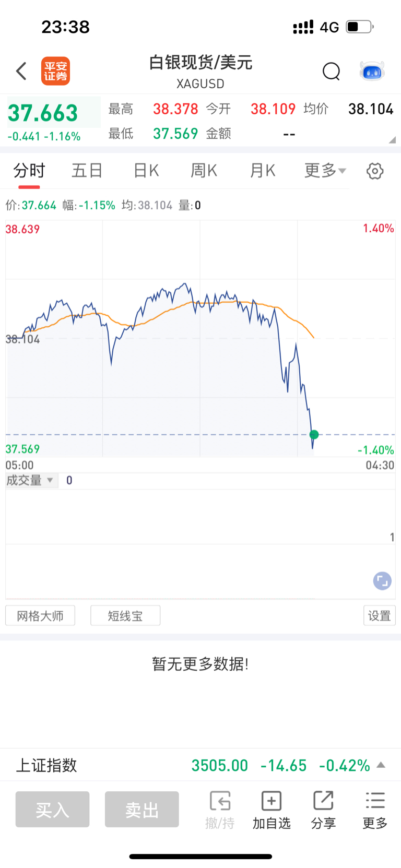401x868 pixels.
Task: Open the 更多 bottom menu icon
Action: click(x=375, y=810)
